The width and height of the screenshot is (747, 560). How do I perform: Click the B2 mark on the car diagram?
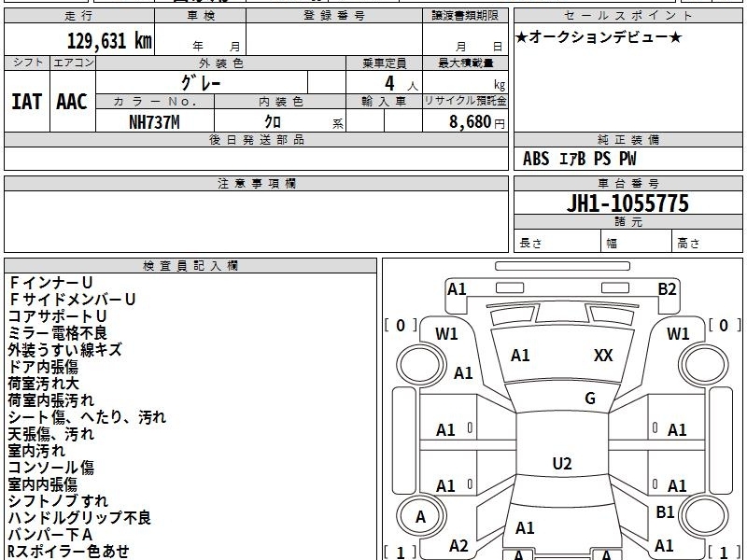click(667, 289)
